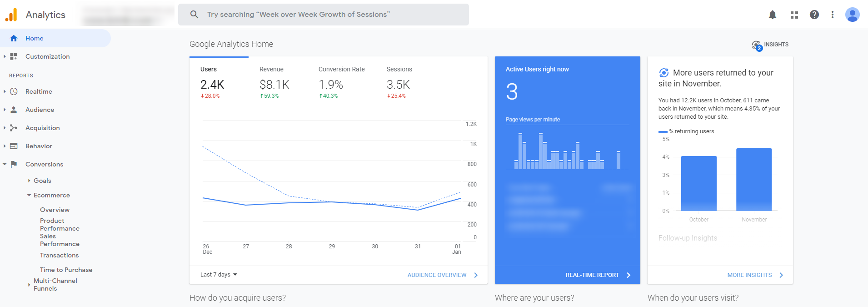Open Transactions report
Viewport: 868px width, 307px height.
point(59,255)
